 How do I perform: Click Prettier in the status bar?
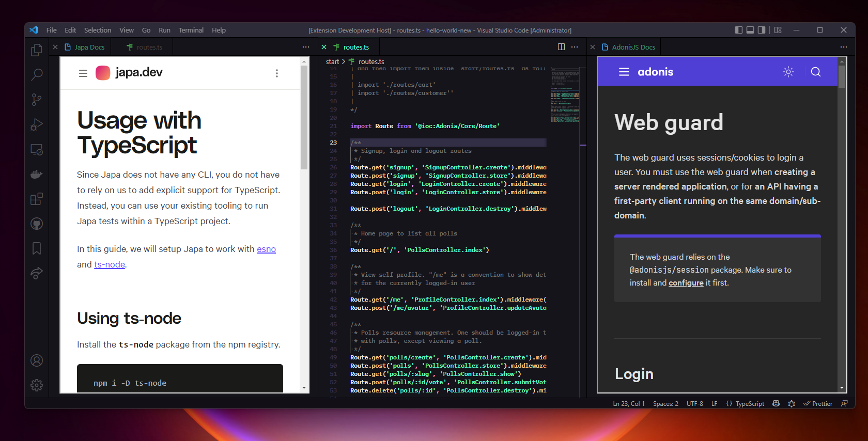click(x=818, y=404)
